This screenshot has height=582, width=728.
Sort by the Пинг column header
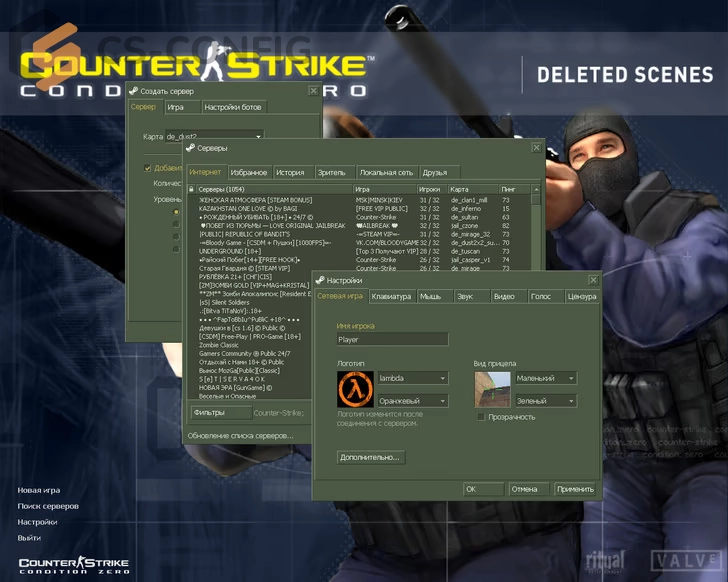pyautogui.click(x=514, y=189)
